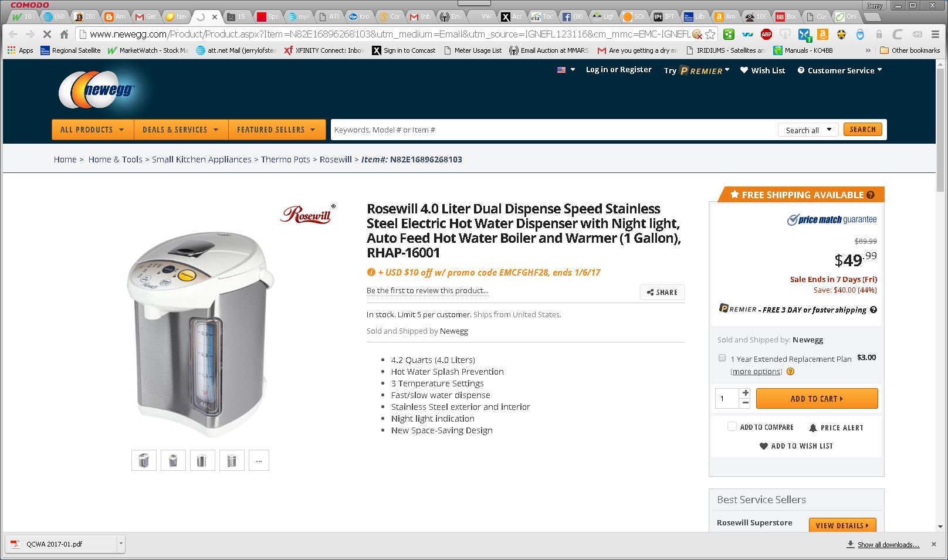Go to Small Kitchen Appliances breadcrumb
Viewport: 948px width, 560px height.
coord(201,159)
